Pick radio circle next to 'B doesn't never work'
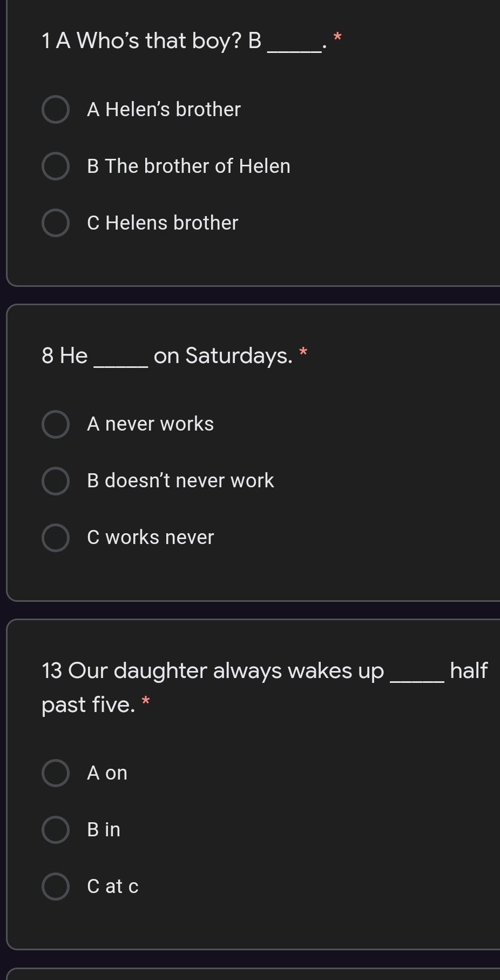This screenshot has width=500, height=980. 56,481
